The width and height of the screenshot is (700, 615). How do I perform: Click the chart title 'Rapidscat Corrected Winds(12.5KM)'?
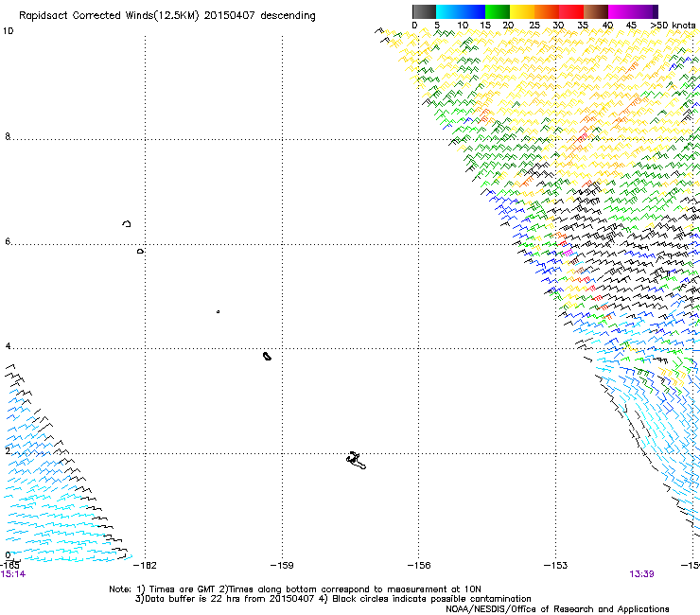(x=109, y=16)
